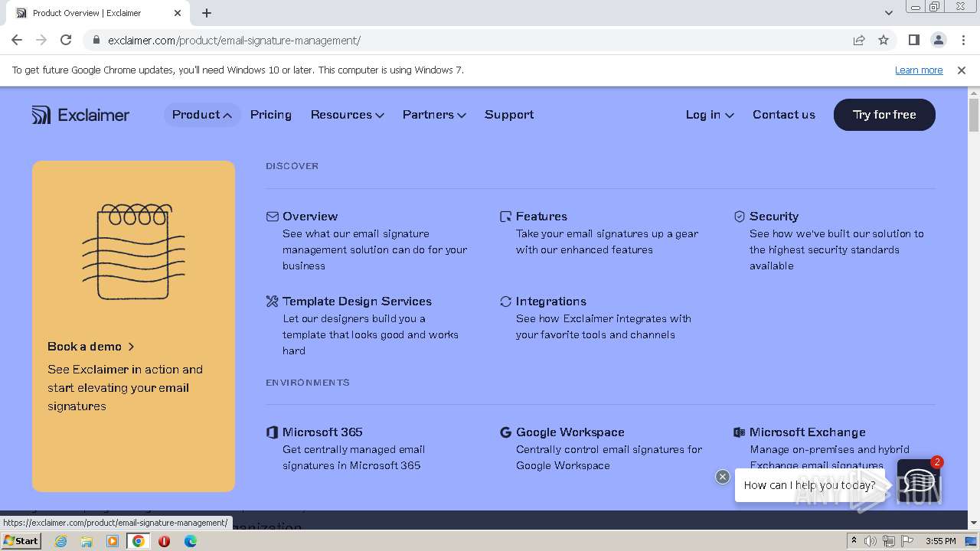Click Book a demo link
Viewport: 980px width, 551px height.
click(91, 347)
